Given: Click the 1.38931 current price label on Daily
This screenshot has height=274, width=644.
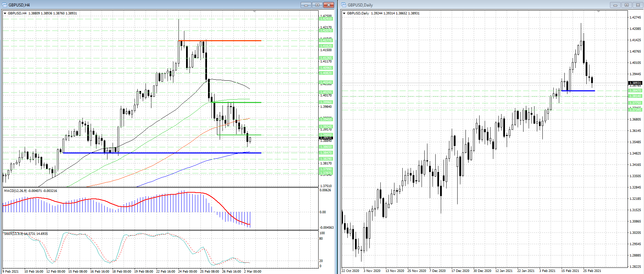Looking at the screenshot, I should pyautogui.click(x=635, y=83).
